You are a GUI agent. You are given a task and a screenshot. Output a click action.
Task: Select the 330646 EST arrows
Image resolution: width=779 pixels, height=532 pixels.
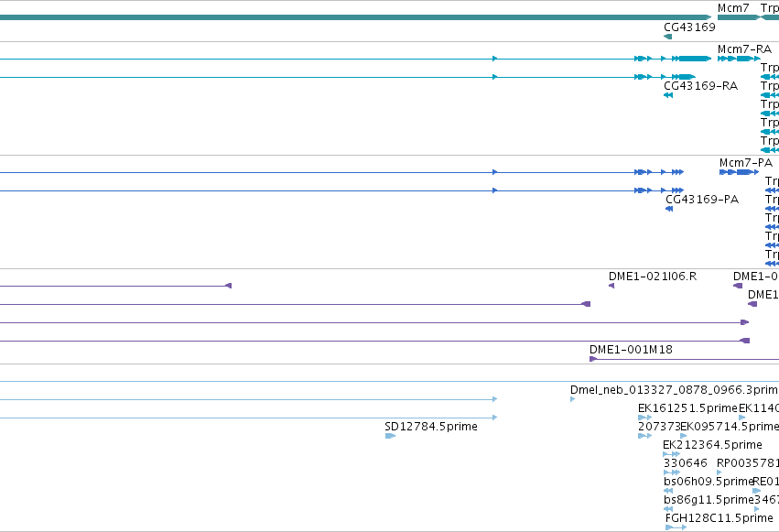click(x=672, y=472)
